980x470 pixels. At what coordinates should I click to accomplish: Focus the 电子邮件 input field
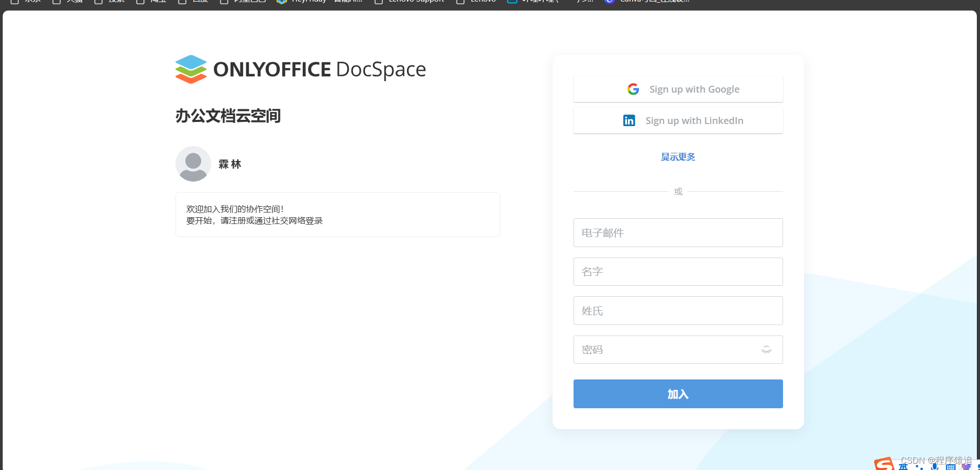point(678,232)
